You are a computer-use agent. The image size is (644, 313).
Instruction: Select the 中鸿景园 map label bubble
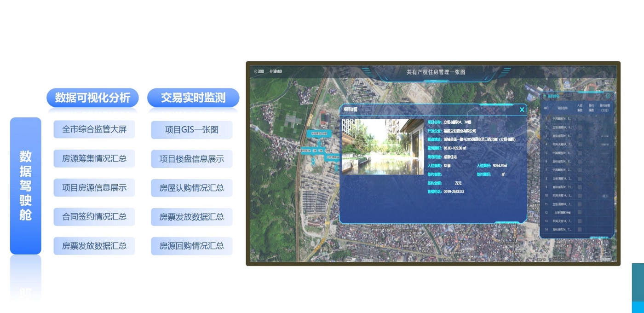[x=319, y=133]
